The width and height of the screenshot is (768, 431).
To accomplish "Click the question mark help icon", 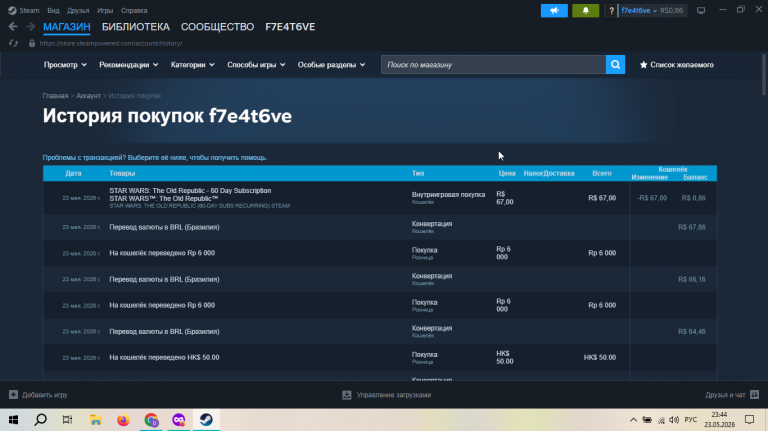I will (x=611, y=10).
